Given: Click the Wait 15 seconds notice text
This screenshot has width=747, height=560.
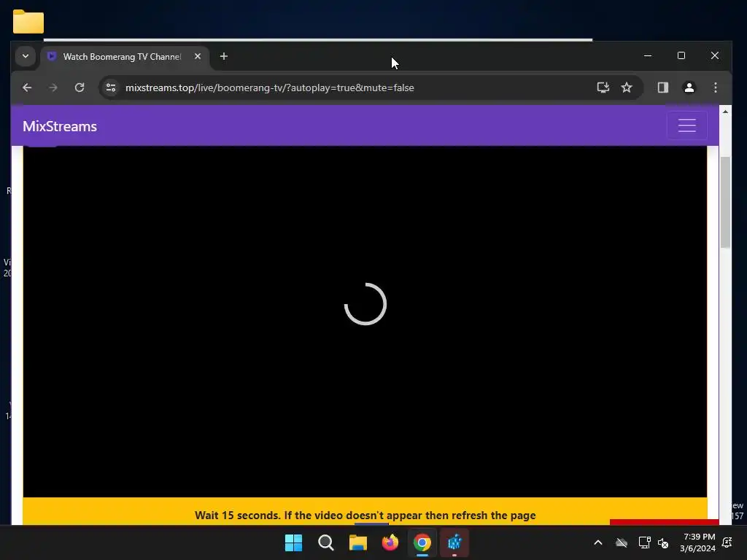Looking at the screenshot, I should click(365, 516).
